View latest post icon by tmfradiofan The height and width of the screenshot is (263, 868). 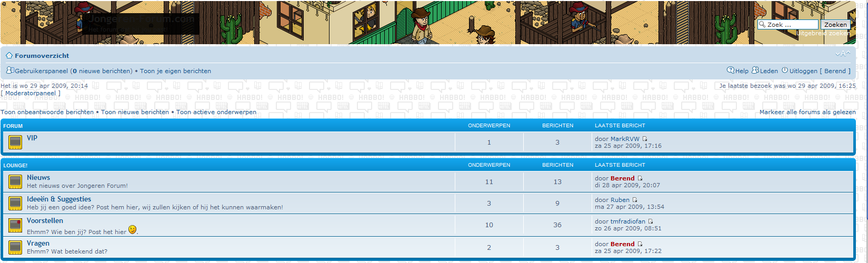pos(651,221)
